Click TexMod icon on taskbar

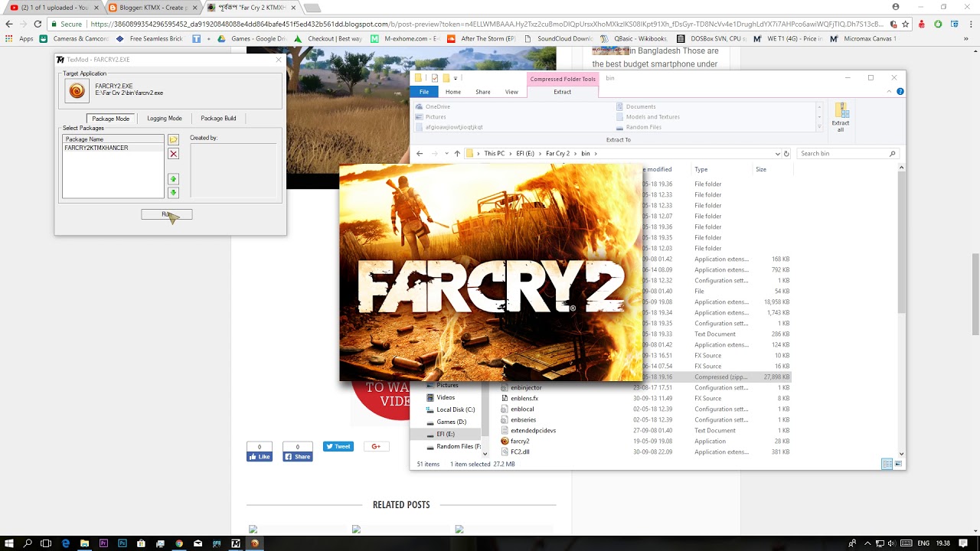coord(236,543)
